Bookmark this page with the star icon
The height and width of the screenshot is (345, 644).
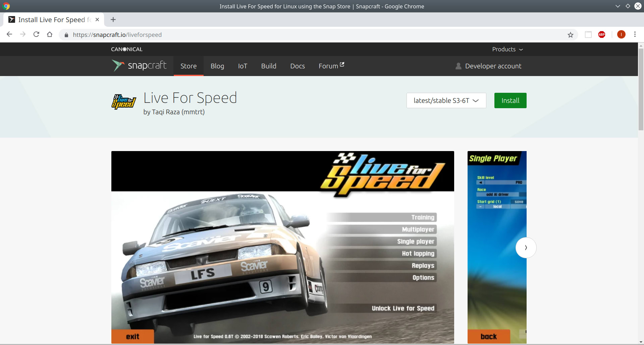click(571, 35)
